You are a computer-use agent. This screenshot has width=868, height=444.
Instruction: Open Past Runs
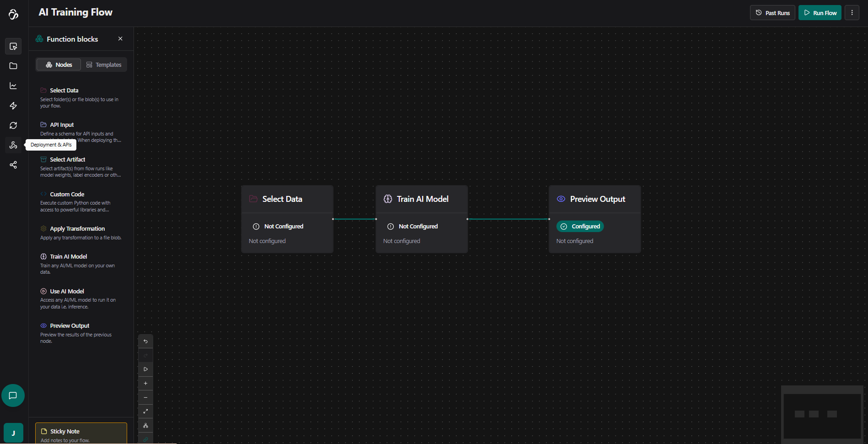772,13
